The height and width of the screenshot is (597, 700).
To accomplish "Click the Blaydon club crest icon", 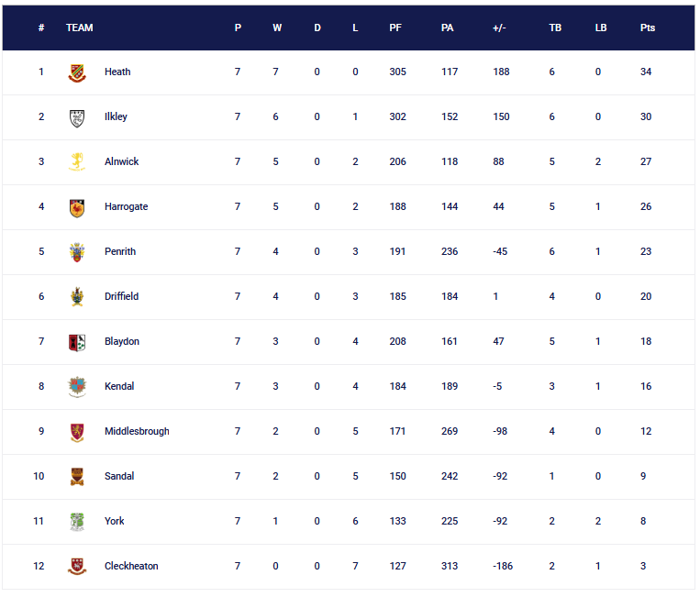I will (x=78, y=342).
